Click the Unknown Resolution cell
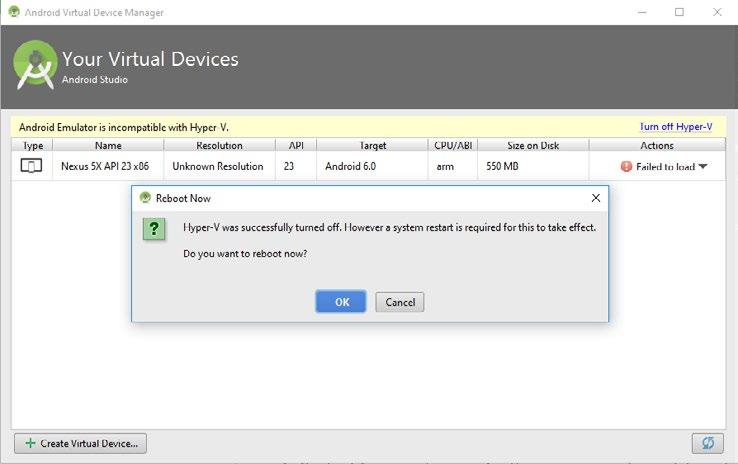The height and width of the screenshot is (464, 738). pyautogui.click(x=217, y=166)
